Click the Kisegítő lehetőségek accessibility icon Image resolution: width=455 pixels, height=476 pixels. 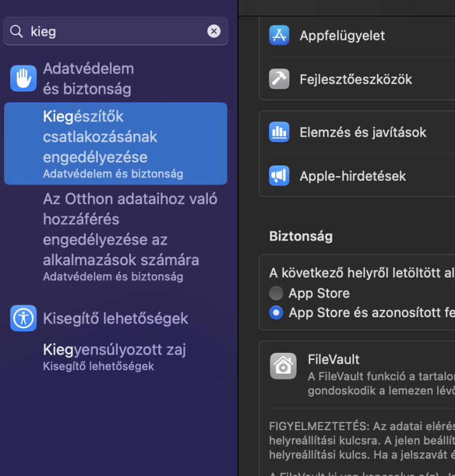(x=23, y=318)
